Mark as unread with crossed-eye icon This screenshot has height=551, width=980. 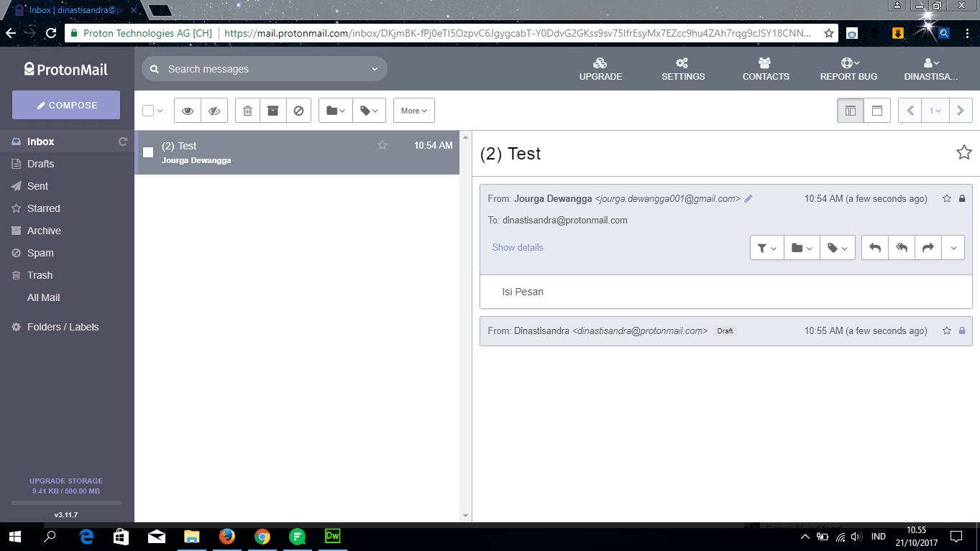point(214,111)
